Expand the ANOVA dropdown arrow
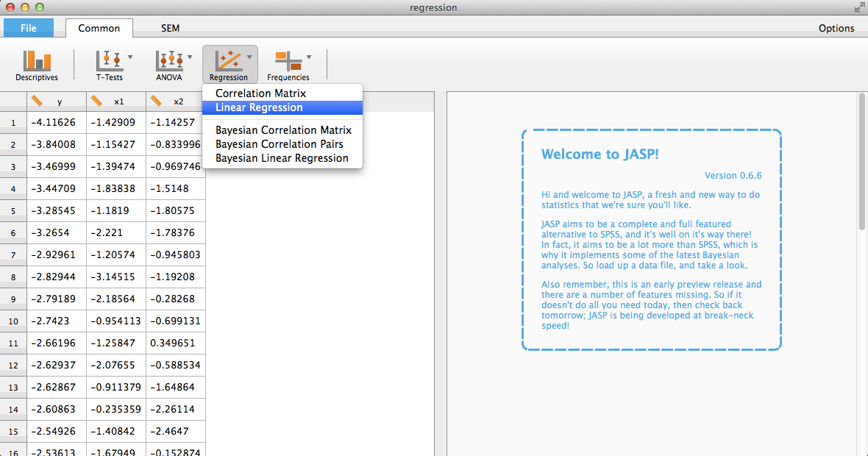 point(190,57)
